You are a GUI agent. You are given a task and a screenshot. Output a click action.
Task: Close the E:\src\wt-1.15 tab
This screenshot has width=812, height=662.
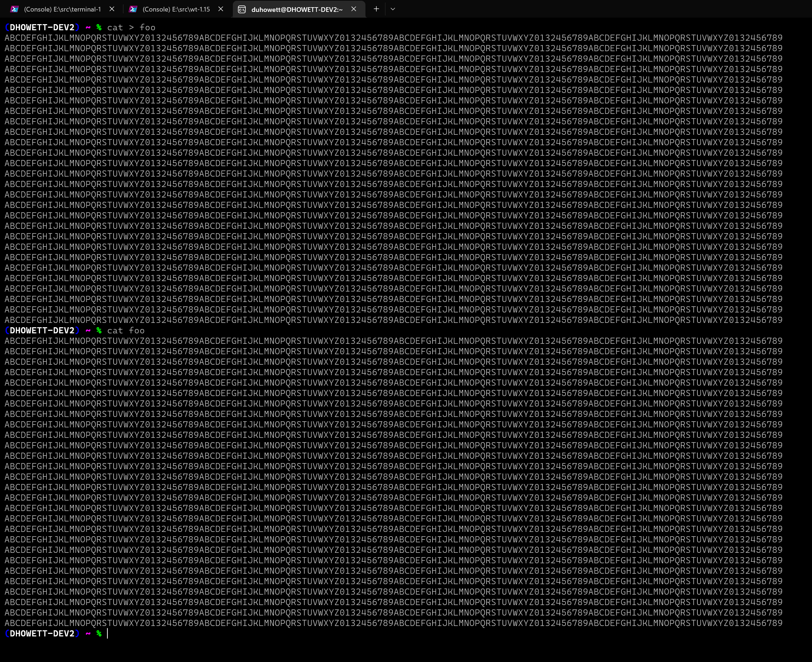tap(221, 9)
